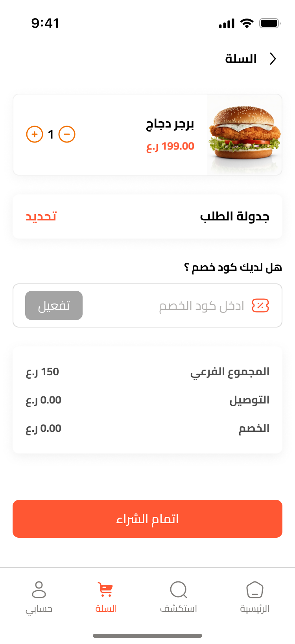Tap the discount coupon icon
Viewport: 295px width, 644px height.
coord(260,305)
